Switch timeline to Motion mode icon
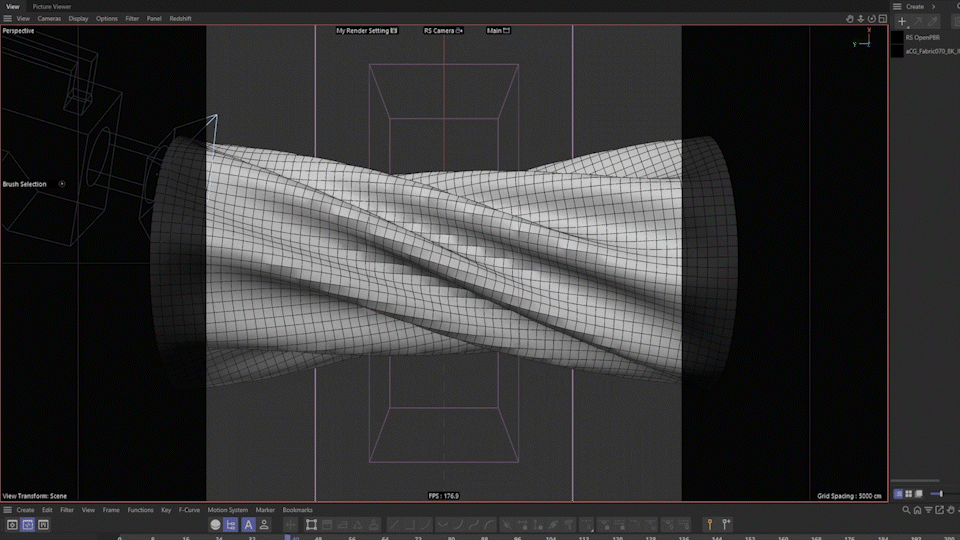The width and height of the screenshot is (960, 540). [43, 525]
